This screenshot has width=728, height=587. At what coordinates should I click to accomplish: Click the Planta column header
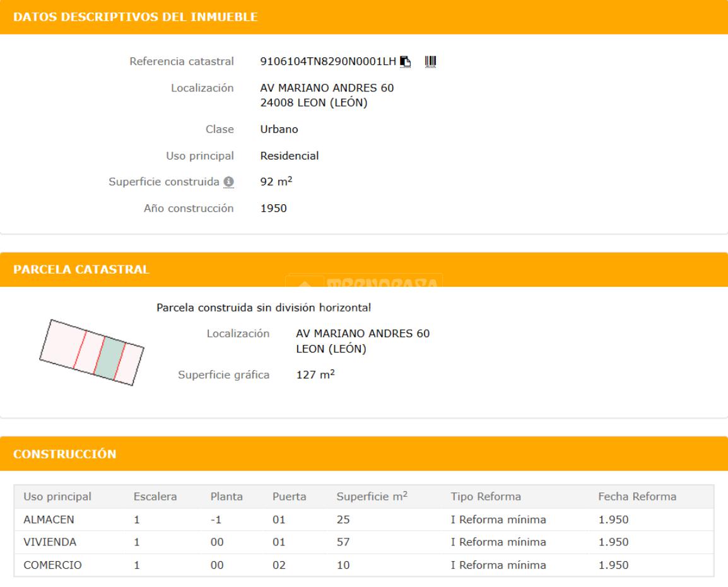click(226, 497)
